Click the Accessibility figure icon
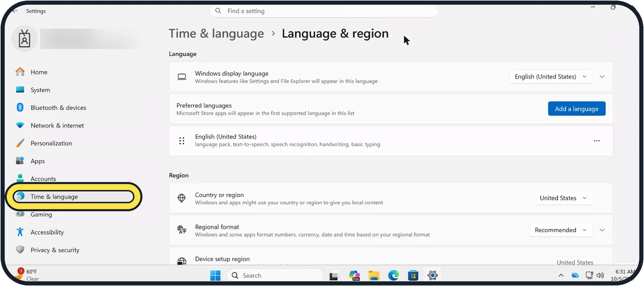The width and height of the screenshot is (644, 286). pos(20,232)
